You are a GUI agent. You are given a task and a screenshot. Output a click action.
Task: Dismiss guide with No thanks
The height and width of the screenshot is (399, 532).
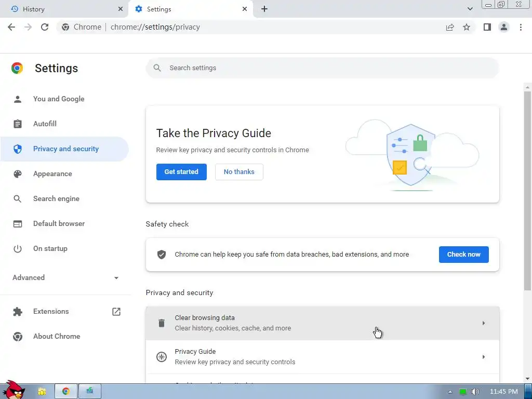(239, 172)
